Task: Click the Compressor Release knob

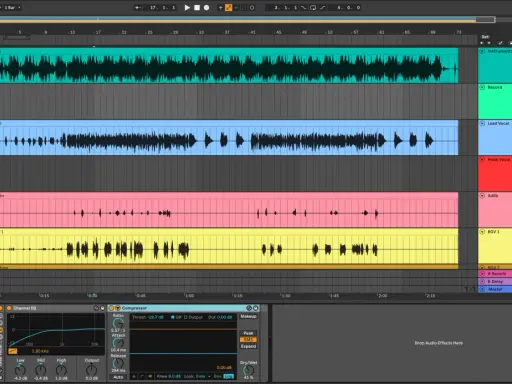Action: 118,363
